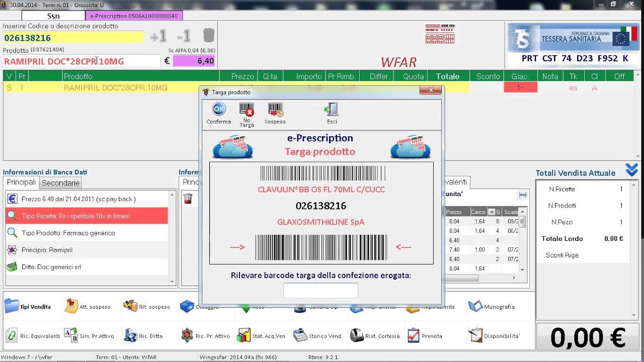Click the Giac. column header
The height and width of the screenshot is (362, 644).
520,76
